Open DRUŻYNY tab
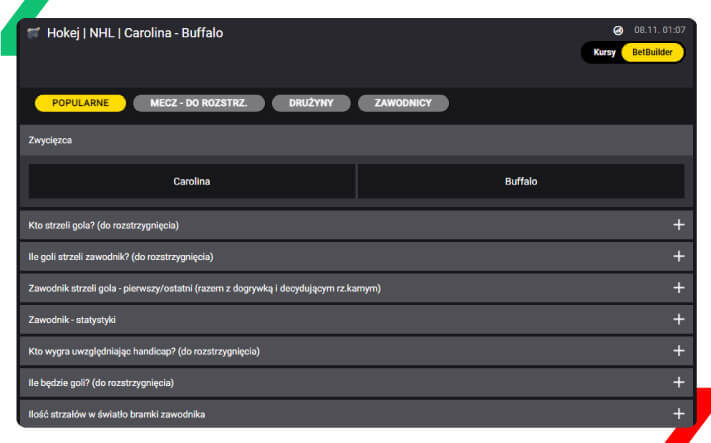 coord(311,103)
